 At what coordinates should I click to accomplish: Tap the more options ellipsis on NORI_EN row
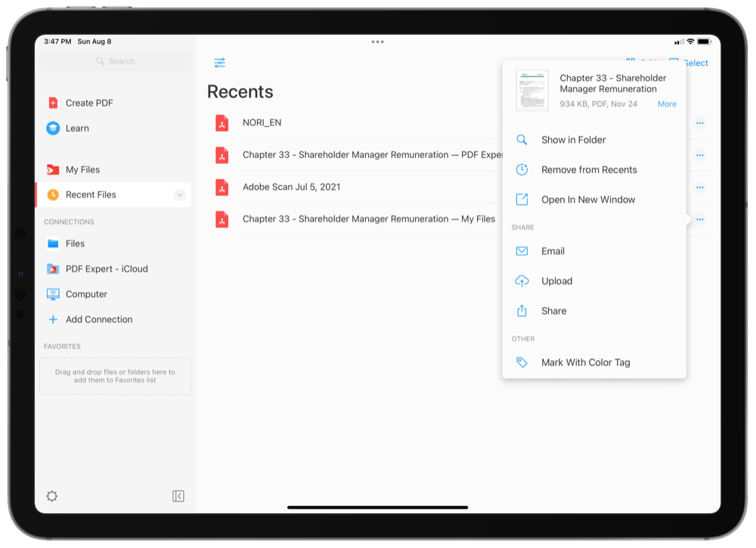[700, 122]
